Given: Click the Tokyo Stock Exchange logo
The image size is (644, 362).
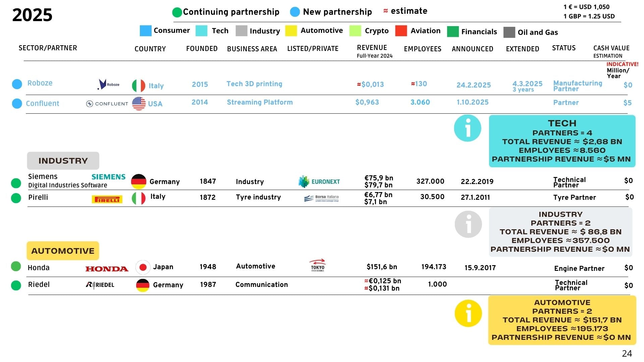Looking at the screenshot, I should [317, 265].
